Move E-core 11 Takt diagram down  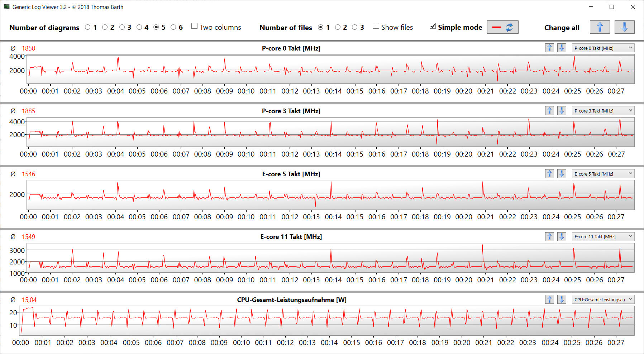[x=562, y=236]
